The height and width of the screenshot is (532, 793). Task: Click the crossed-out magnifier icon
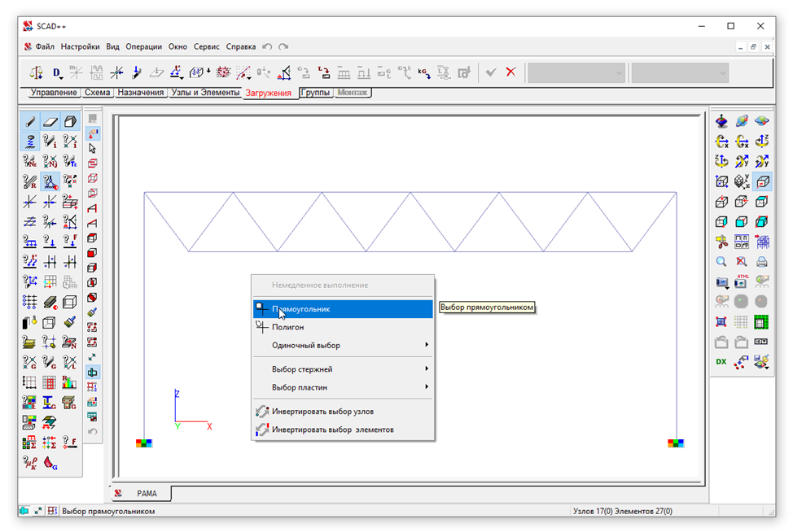click(742, 262)
